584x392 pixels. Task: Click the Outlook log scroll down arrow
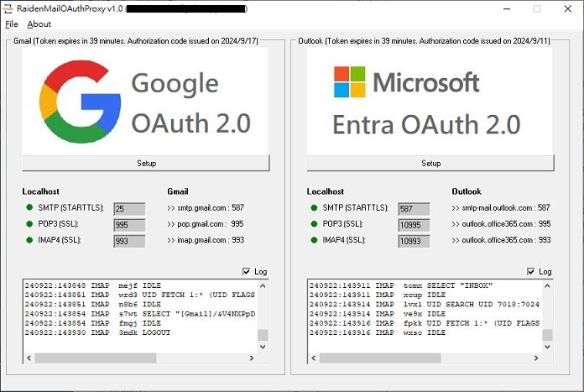547,347
